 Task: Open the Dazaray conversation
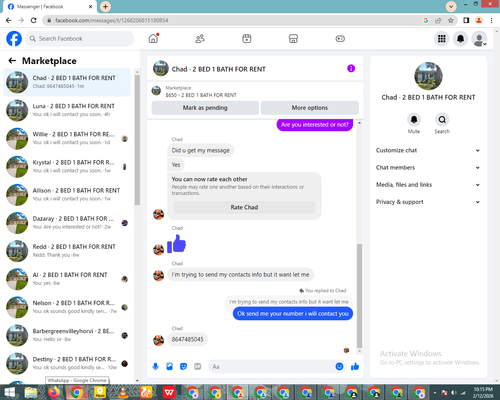tap(67, 223)
